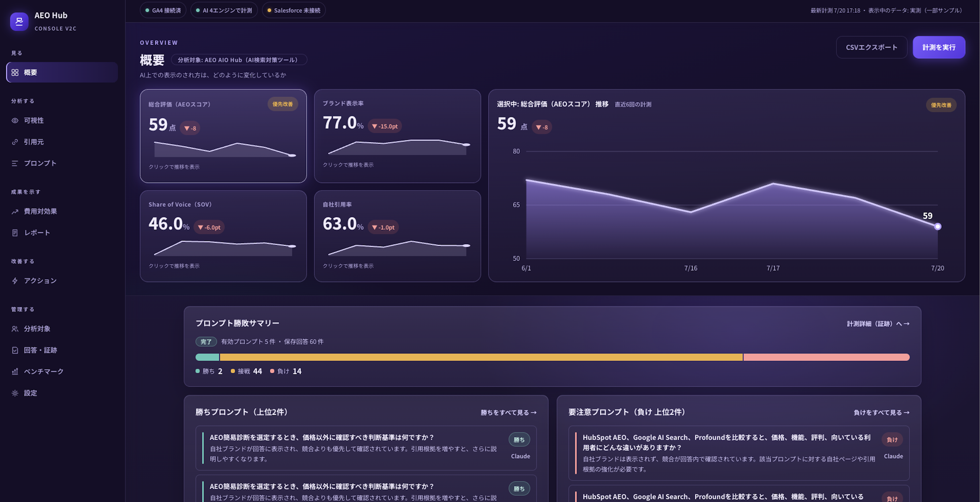Image resolution: width=980 pixels, height=502 pixels.
Task: Click the Salesforce 未接続 status chip
Action: pyautogui.click(x=294, y=10)
